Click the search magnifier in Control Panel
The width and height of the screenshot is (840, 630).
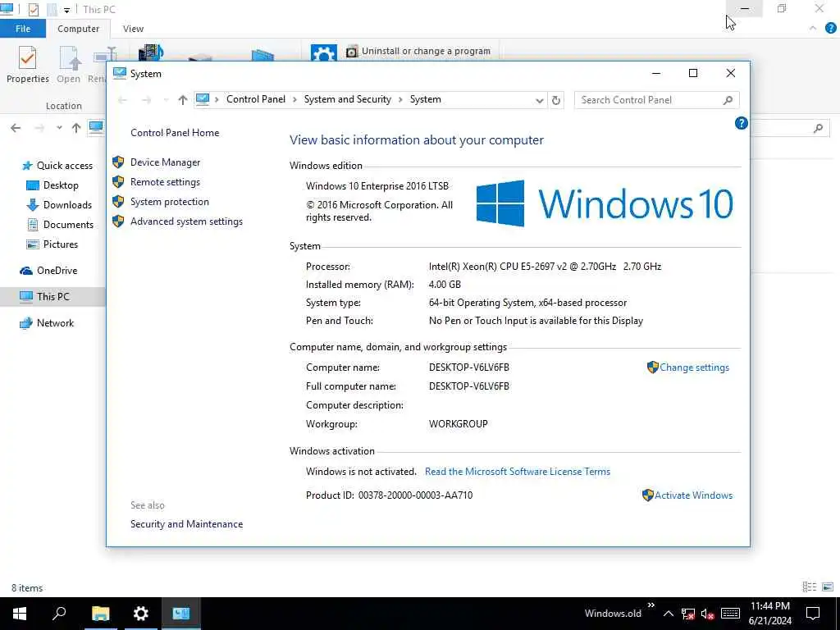tap(728, 100)
